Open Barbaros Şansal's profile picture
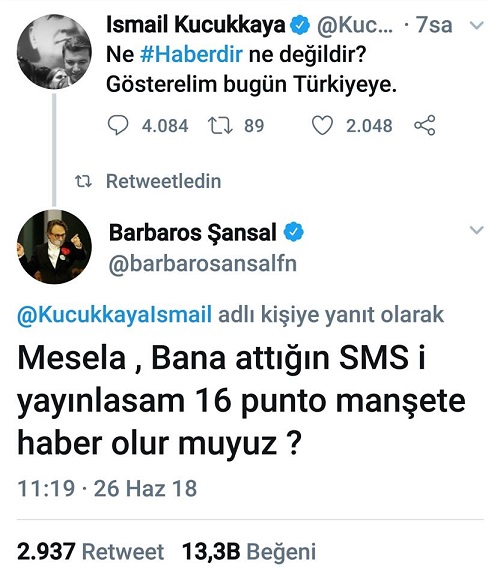The height and width of the screenshot is (572, 490). coord(54,247)
